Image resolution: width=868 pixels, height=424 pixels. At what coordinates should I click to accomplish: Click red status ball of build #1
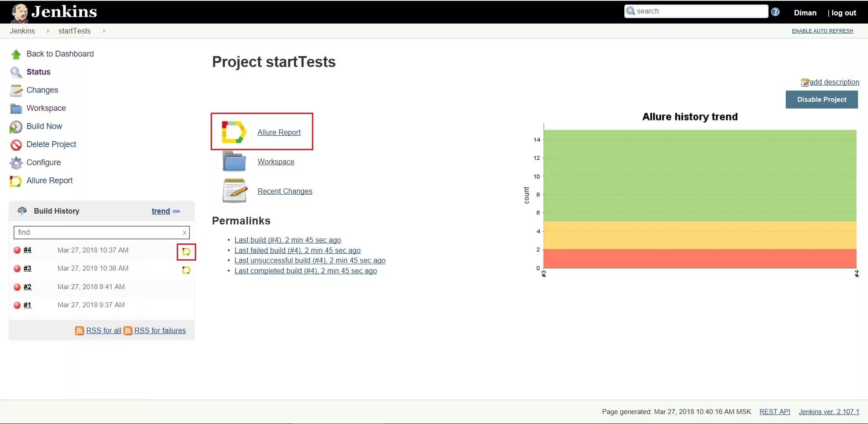point(17,305)
